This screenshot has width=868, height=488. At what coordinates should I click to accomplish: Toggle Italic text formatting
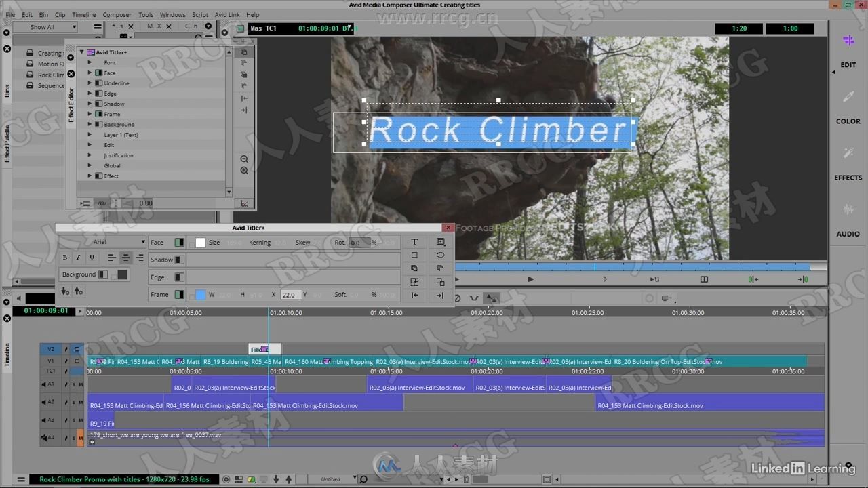(78, 258)
